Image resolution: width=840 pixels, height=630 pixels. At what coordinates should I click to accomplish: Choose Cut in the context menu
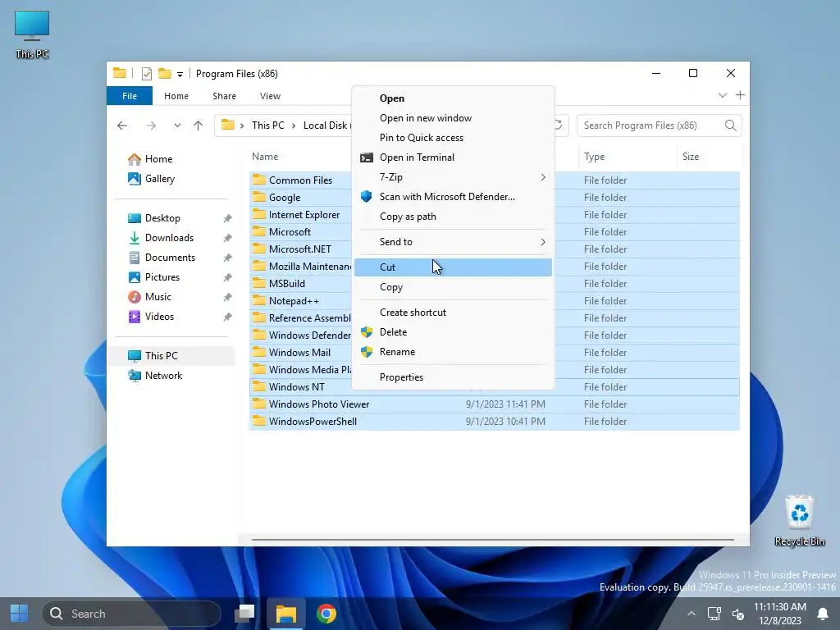click(453, 267)
